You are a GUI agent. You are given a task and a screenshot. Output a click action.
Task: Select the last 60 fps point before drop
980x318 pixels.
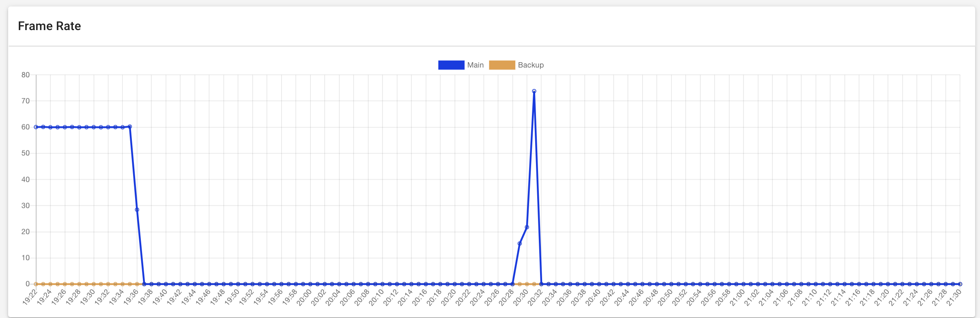pos(130,127)
